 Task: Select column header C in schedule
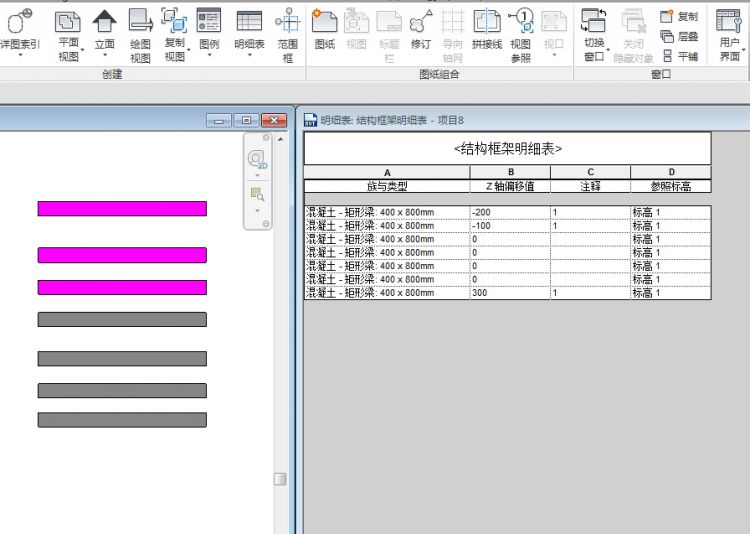coord(590,172)
